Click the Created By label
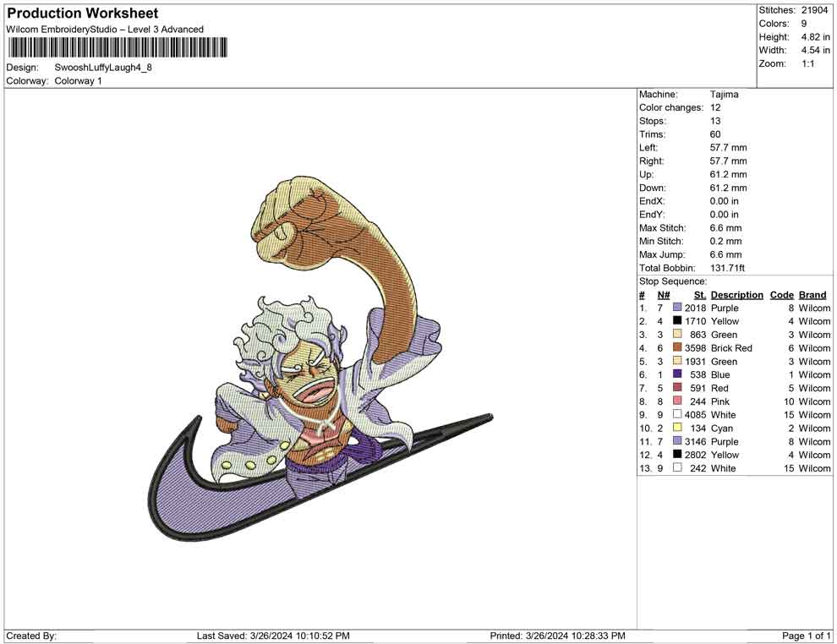 31,636
